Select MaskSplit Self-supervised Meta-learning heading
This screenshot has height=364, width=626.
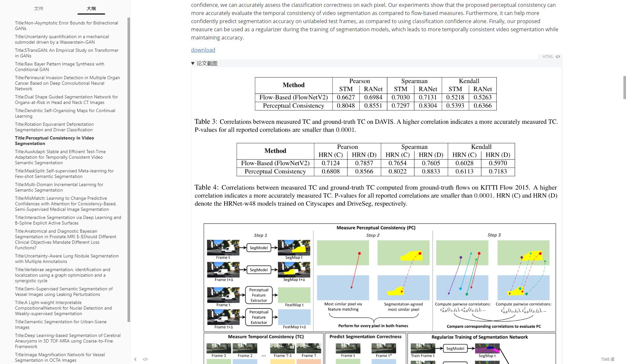[x=64, y=173]
